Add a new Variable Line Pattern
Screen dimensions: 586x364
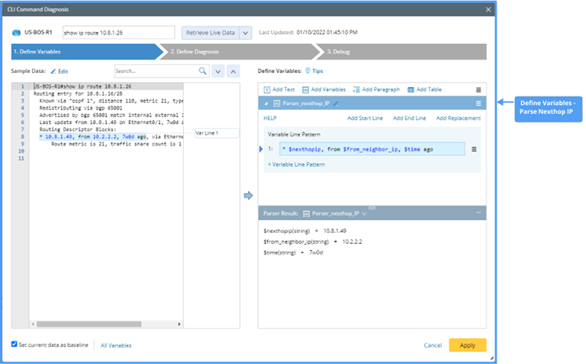tap(296, 164)
